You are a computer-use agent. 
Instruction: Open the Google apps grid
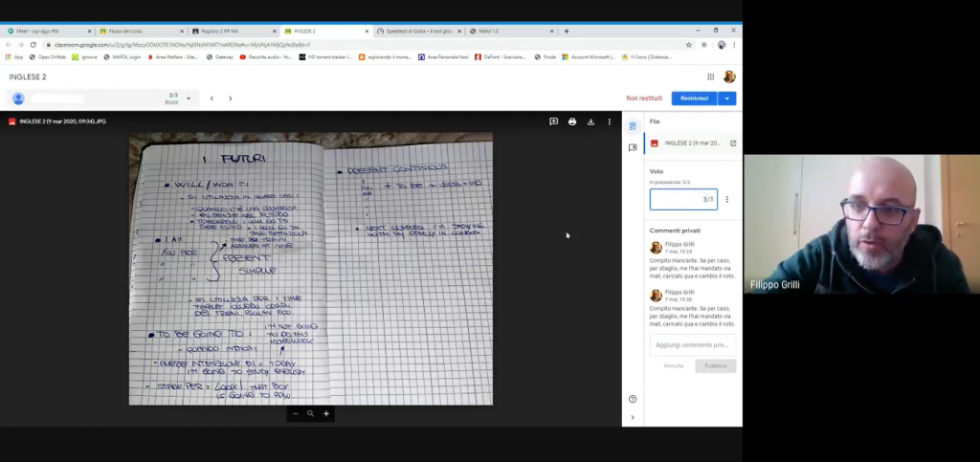point(710,77)
